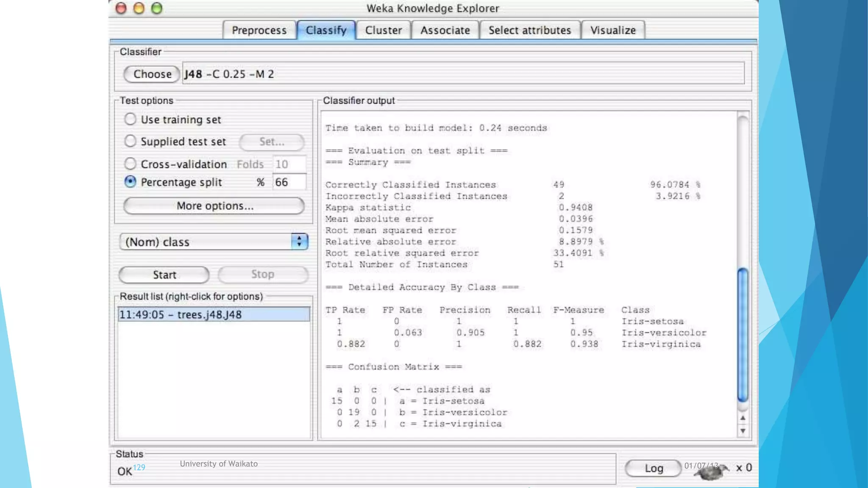Click the red close window button
Screen dimensions: 868x488
tap(121, 8)
